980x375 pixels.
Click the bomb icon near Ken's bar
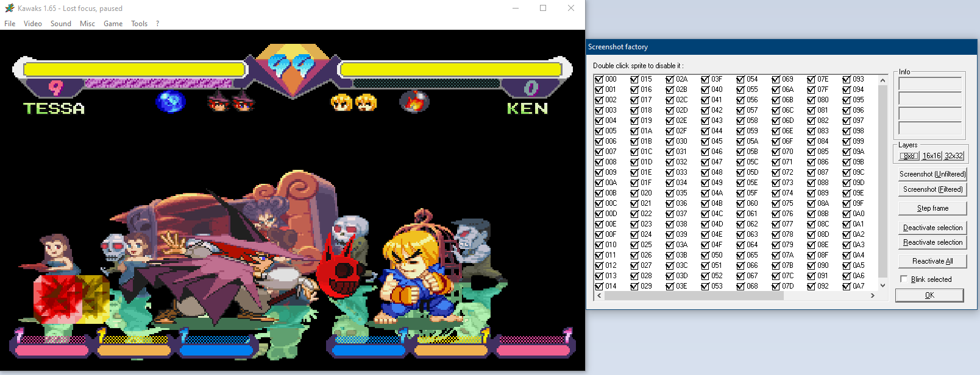pos(414,102)
